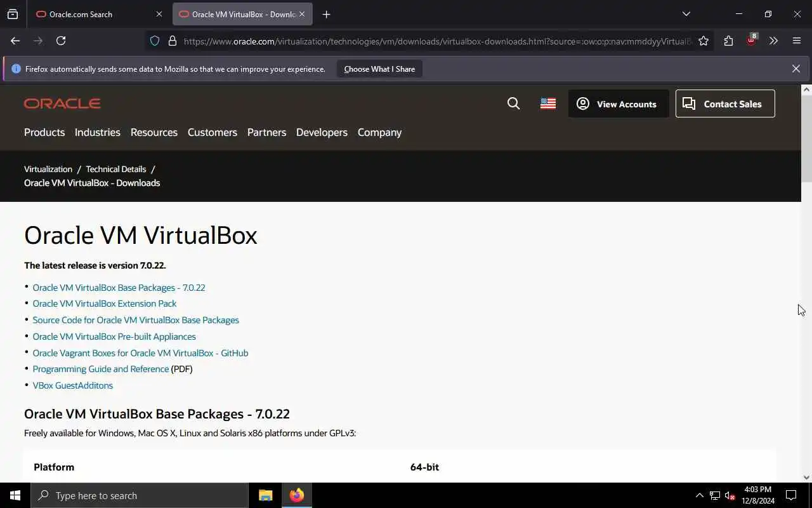
Task: Open VirtualBox Pre-built Appliances link
Action: click(114, 337)
